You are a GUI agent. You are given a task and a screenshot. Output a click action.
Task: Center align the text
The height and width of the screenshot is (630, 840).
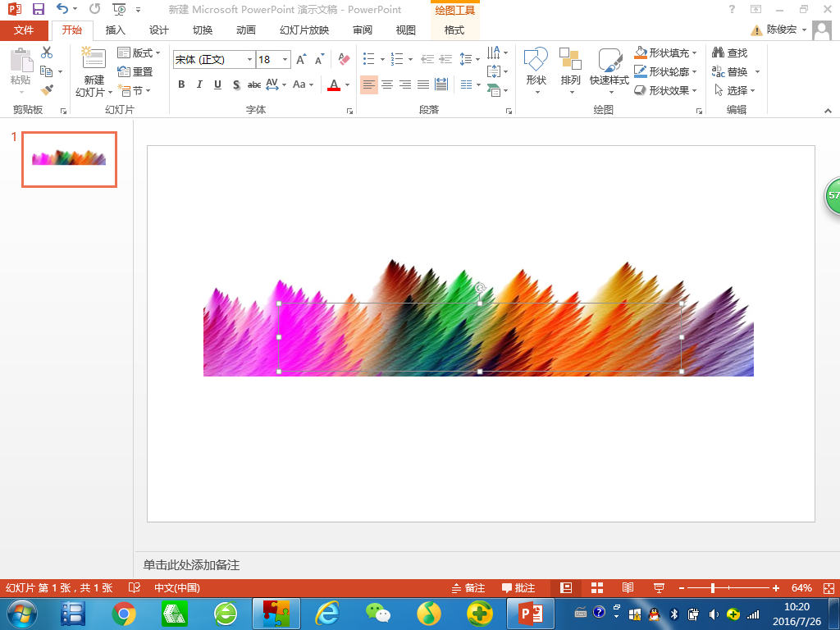tap(387, 84)
